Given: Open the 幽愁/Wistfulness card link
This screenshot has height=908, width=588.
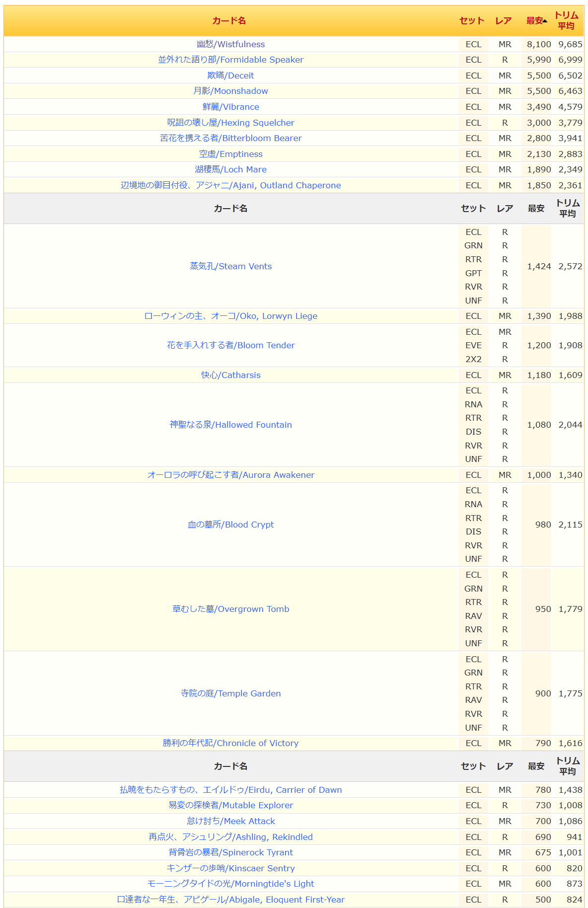Looking at the screenshot, I should (230, 44).
